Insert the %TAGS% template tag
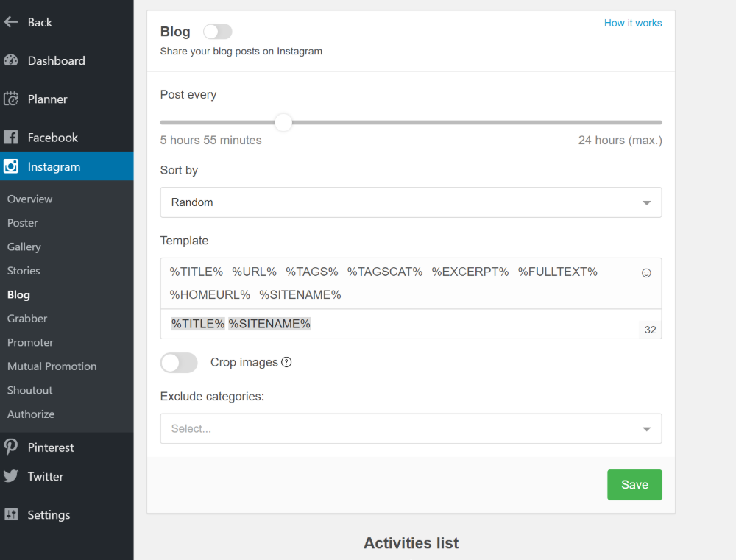 [312, 272]
